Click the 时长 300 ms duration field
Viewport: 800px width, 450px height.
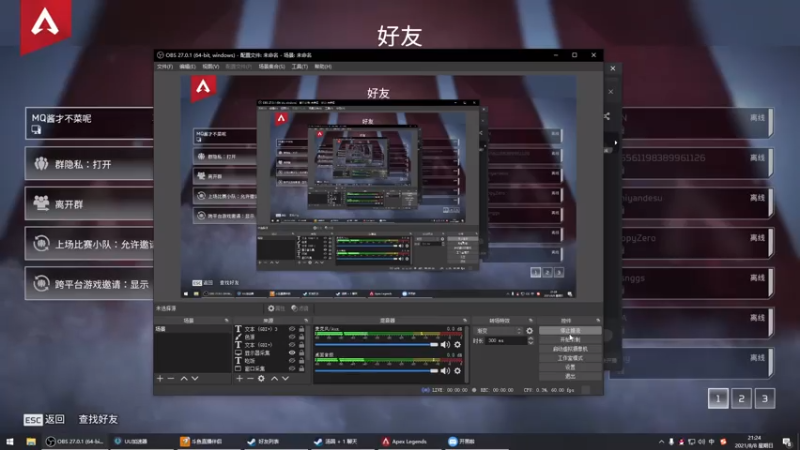[x=506, y=341]
